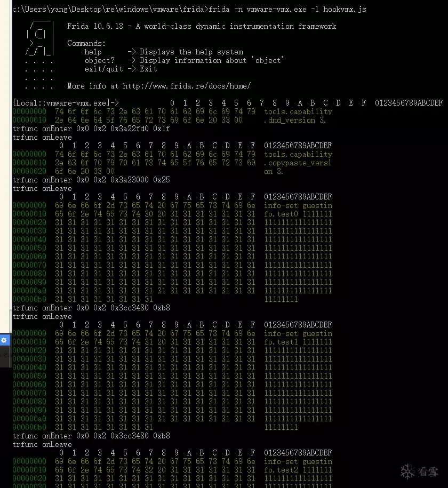Select the ".dnd_version 3." ASCII text
This screenshot has width=448, height=488.
coord(295,120)
